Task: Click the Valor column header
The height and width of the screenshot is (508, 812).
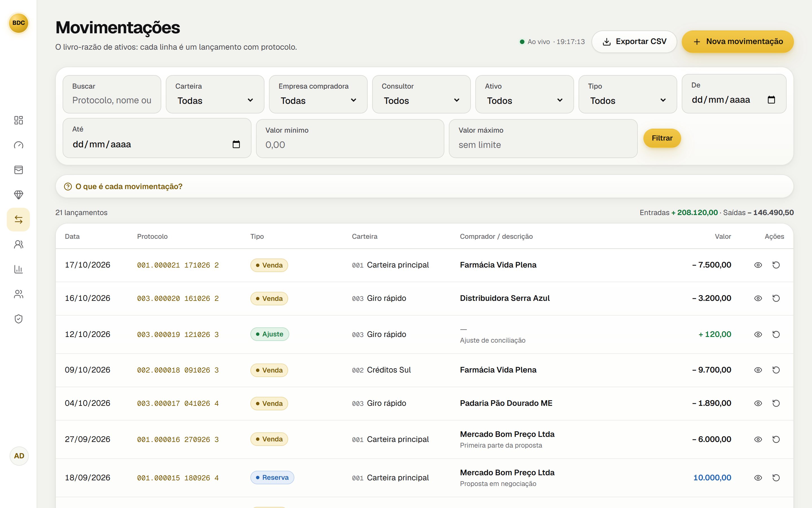Action: pos(723,237)
